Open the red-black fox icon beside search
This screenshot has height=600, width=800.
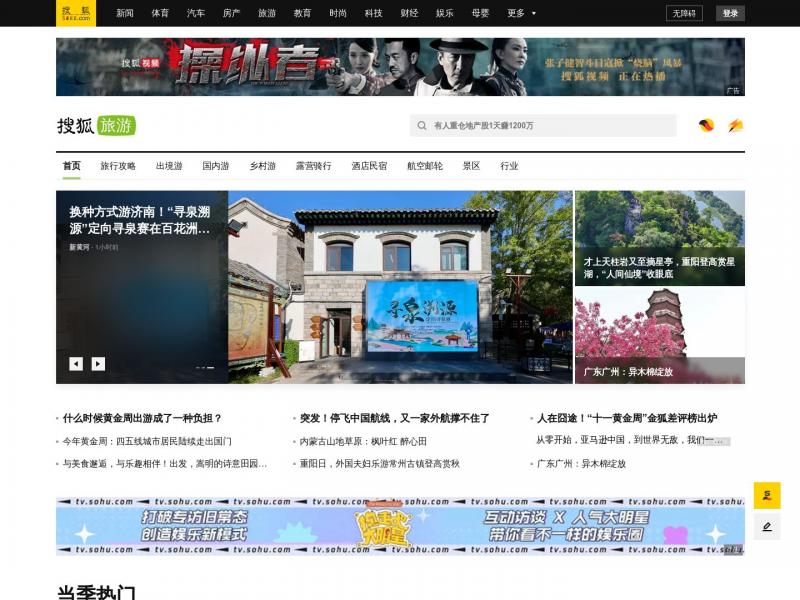coord(706,126)
